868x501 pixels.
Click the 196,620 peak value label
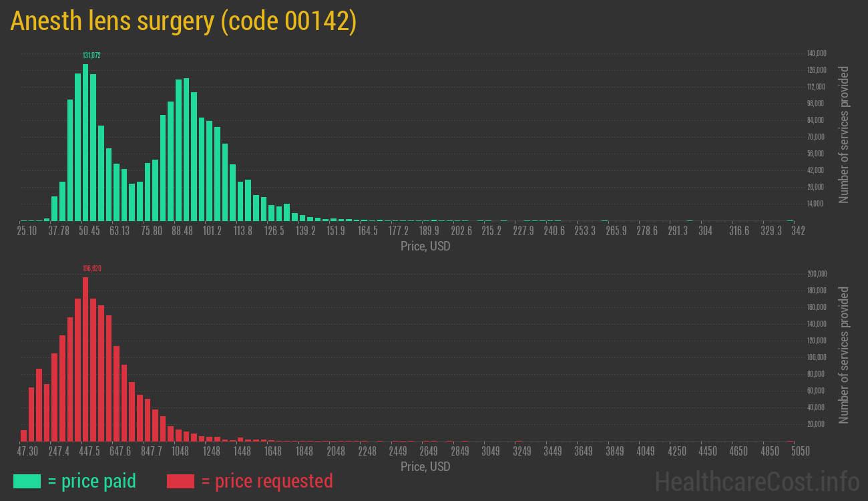pyautogui.click(x=91, y=269)
